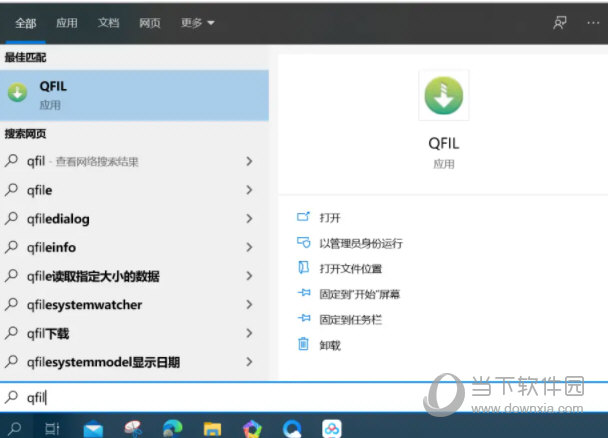Open Task View from the taskbar
The width and height of the screenshot is (608, 438).
click(x=52, y=428)
